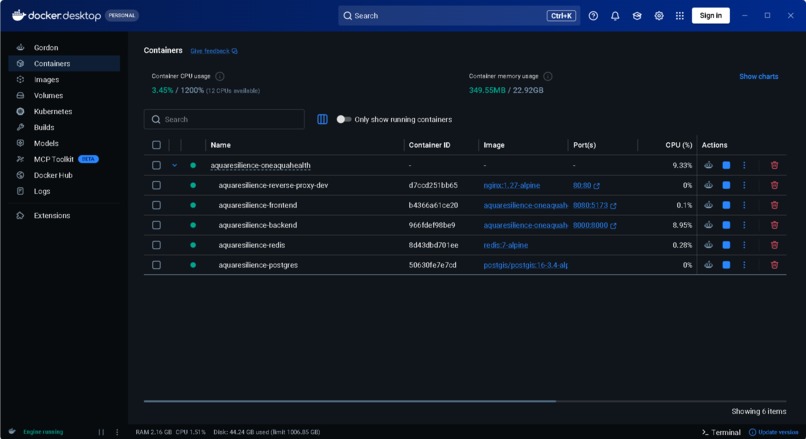Pause the Docker engine in the status bar

[101, 432]
